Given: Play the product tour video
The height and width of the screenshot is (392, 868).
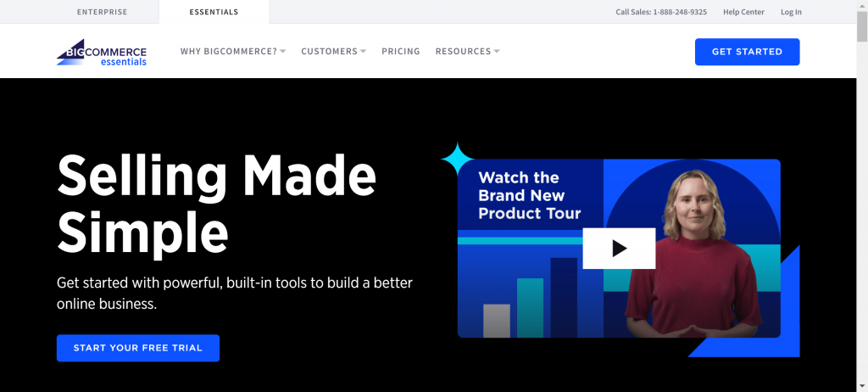Looking at the screenshot, I should 619,249.
